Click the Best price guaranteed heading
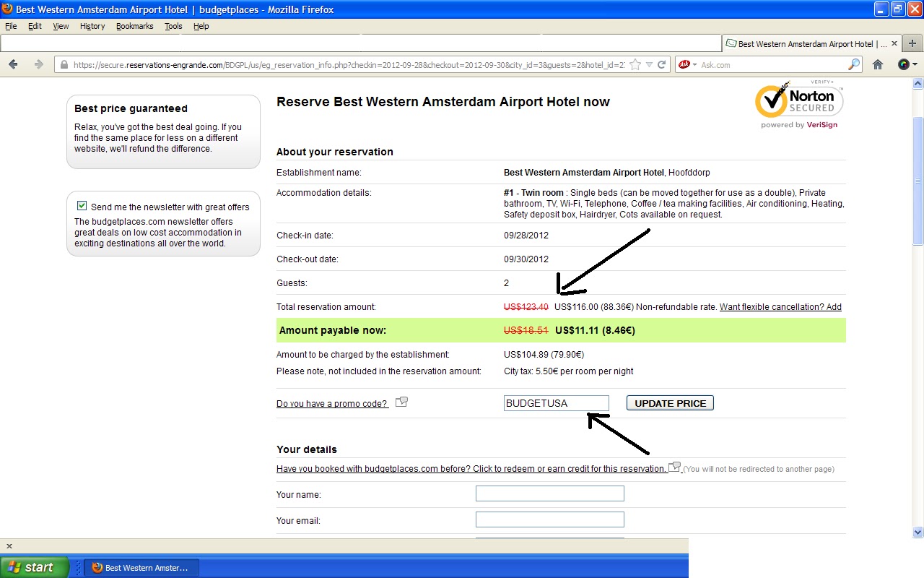The height and width of the screenshot is (578, 924). click(x=131, y=108)
